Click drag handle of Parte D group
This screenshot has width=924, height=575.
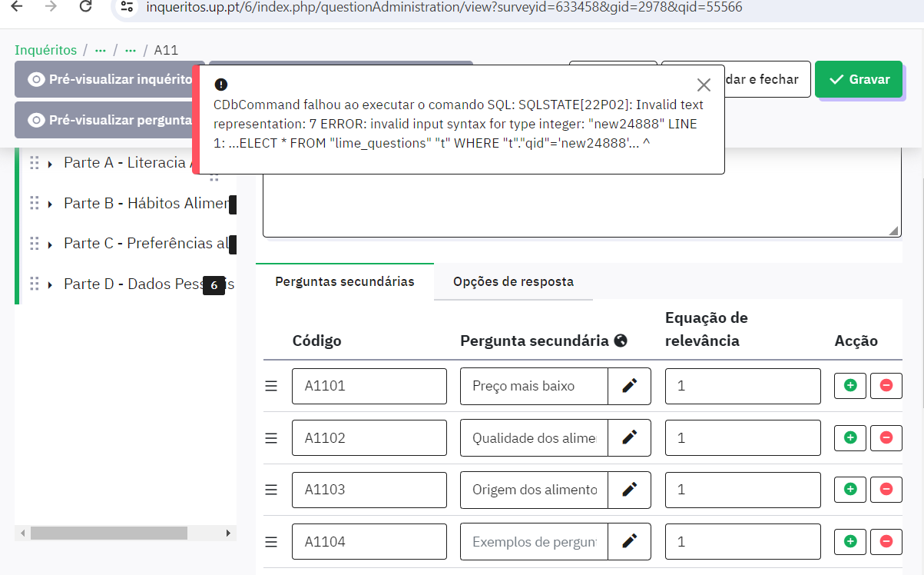click(34, 284)
